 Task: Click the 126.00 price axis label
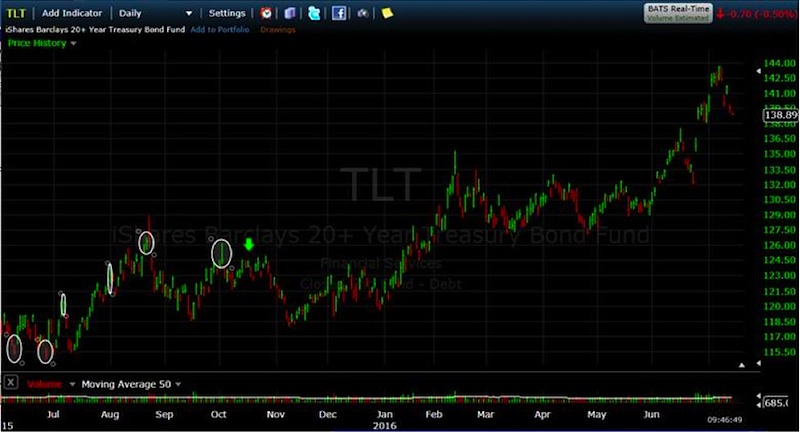click(779, 245)
